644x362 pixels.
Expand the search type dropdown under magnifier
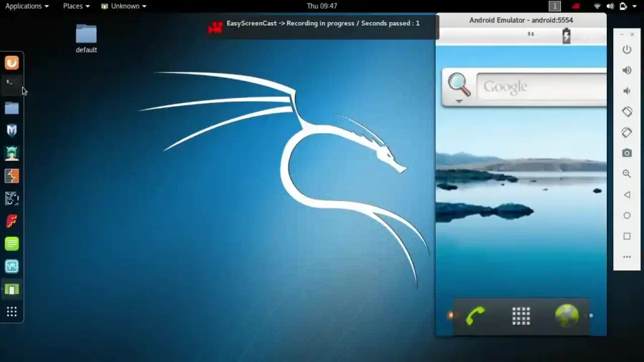tap(459, 101)
